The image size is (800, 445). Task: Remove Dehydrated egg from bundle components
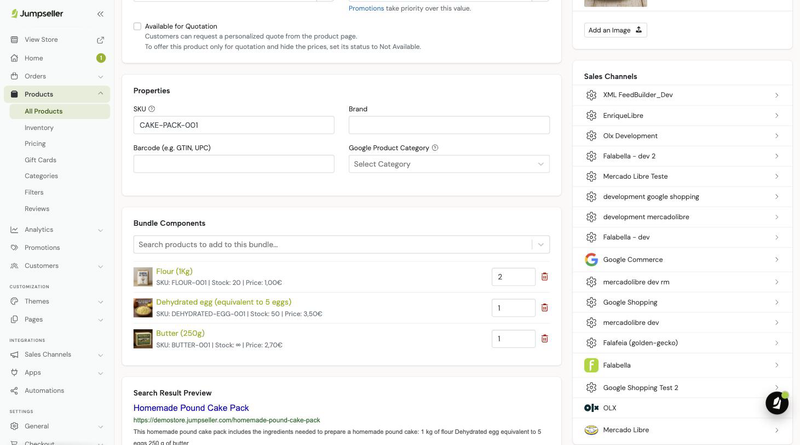coord(544,308)
